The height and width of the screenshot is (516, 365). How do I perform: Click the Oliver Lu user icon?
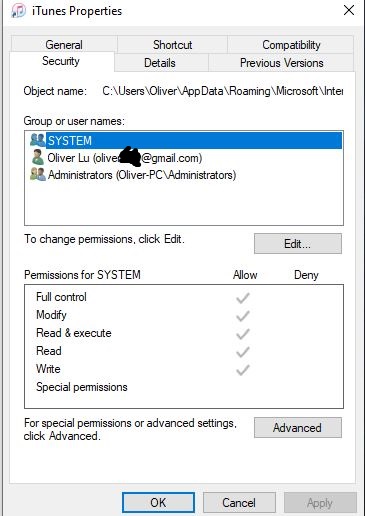[x=37, y=157]
